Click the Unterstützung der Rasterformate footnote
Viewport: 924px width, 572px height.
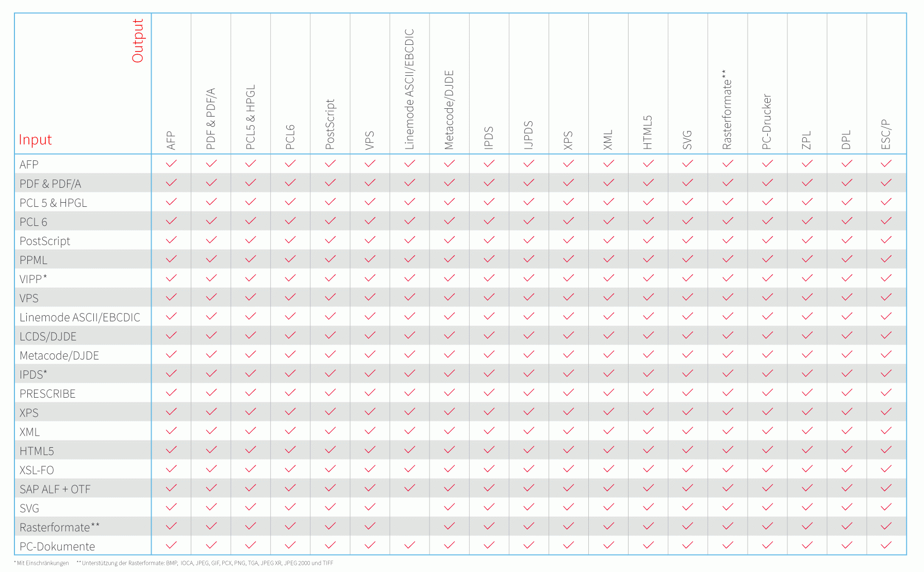click(x=205, y=563)
